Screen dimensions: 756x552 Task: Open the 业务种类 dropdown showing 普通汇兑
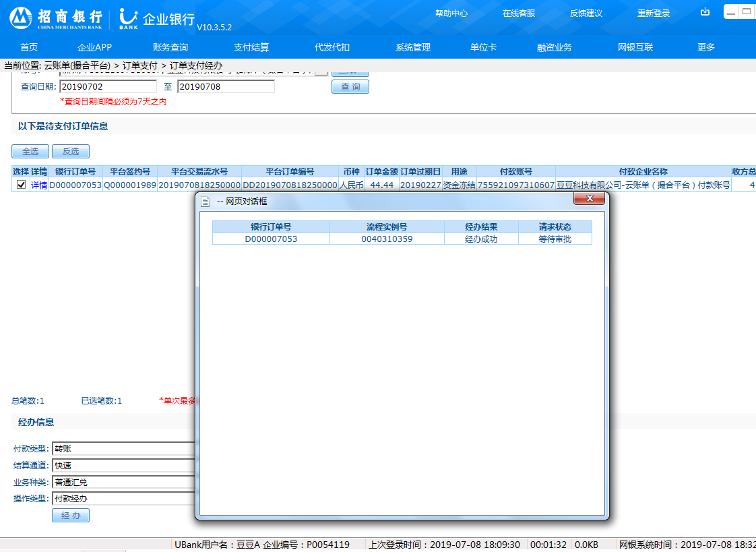click(123, 482)
